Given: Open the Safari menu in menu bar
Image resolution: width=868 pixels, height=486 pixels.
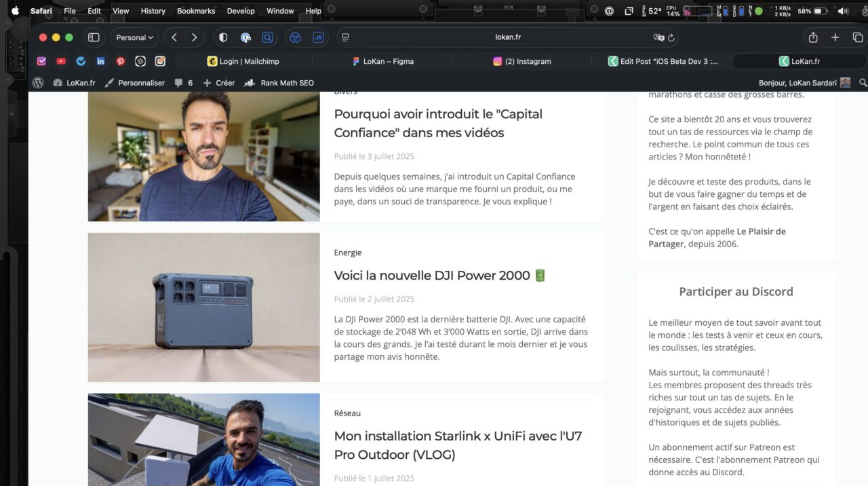Looking at the screenshot, I should tap(41, 11).
